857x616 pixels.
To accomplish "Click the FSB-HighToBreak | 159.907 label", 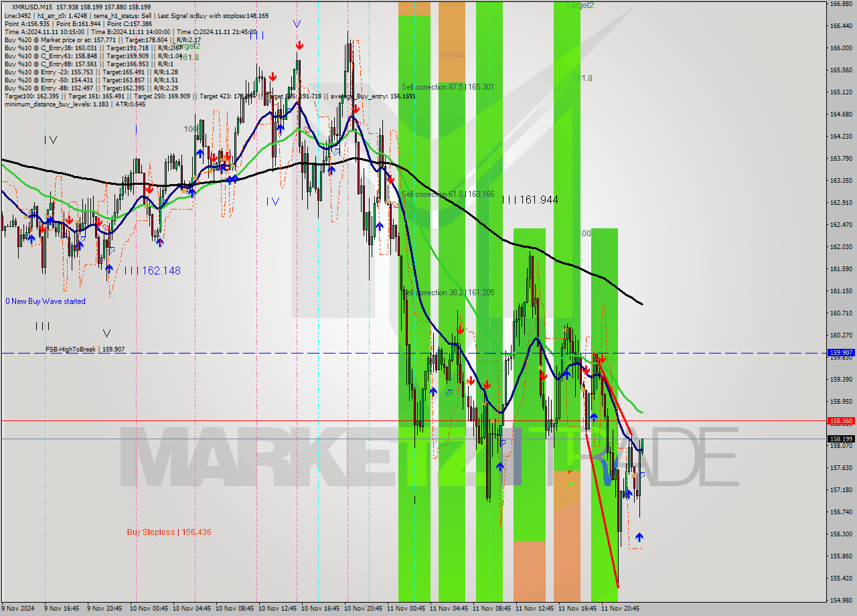I will click(85, 350).
